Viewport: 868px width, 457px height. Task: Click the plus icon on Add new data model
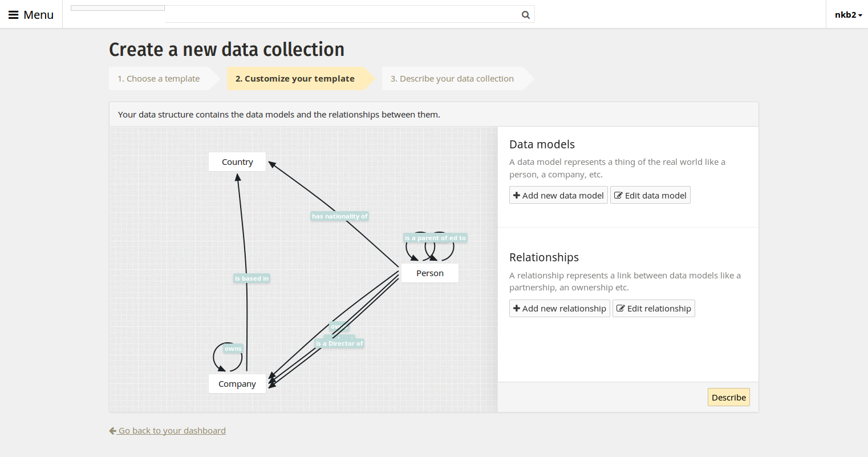[517, 195]
